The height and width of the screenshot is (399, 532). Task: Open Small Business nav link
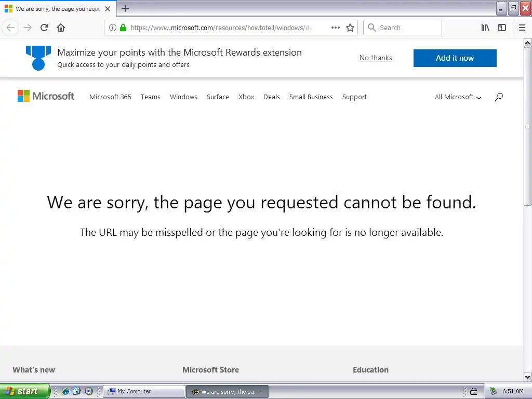point(311,97)
